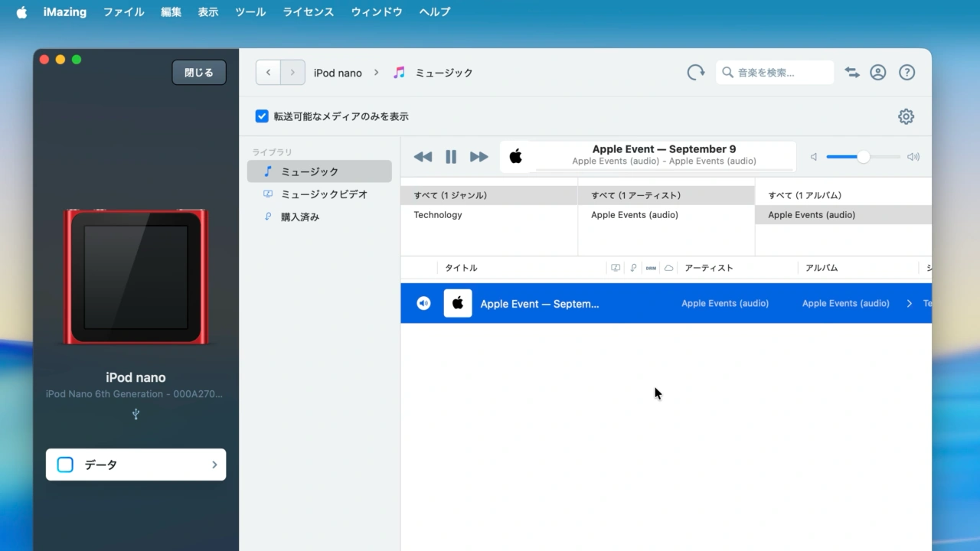Viewport: 980px width, 551px height.
Task: Select 購入済み in the sidebar
Action: (319, 217)
